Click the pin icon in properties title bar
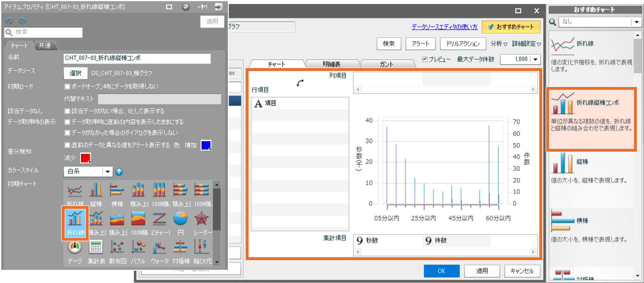The width and height of the screenshot is (644, 283). point(202,7)
